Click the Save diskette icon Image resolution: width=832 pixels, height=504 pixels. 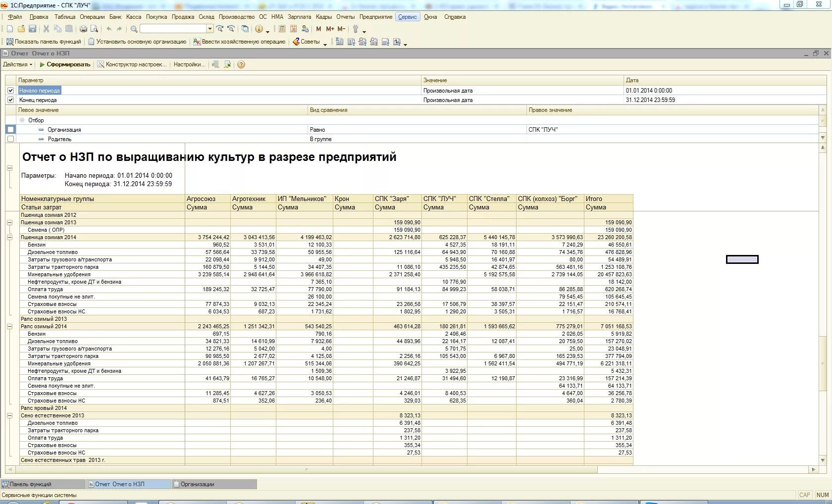[x=32, y=29]
